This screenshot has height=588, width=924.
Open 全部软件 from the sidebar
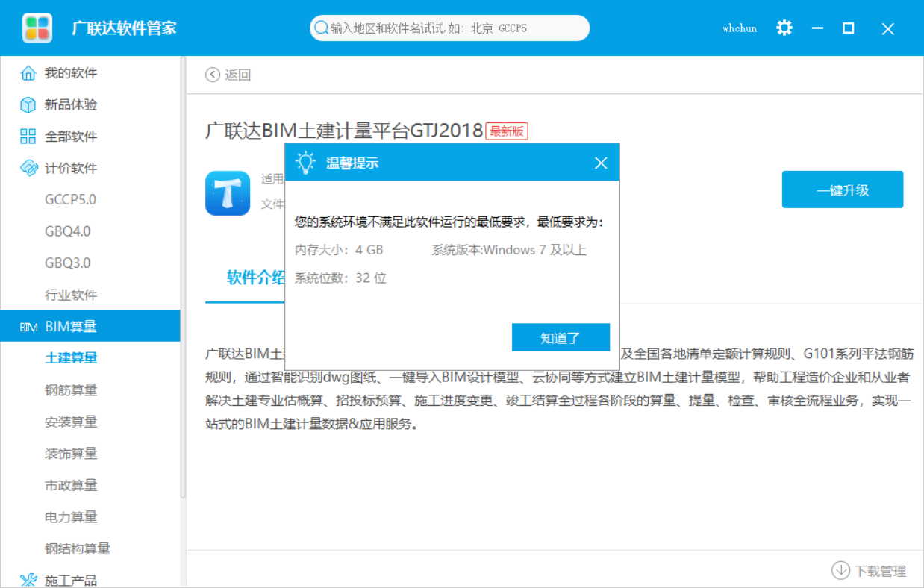tap(28, 136)
